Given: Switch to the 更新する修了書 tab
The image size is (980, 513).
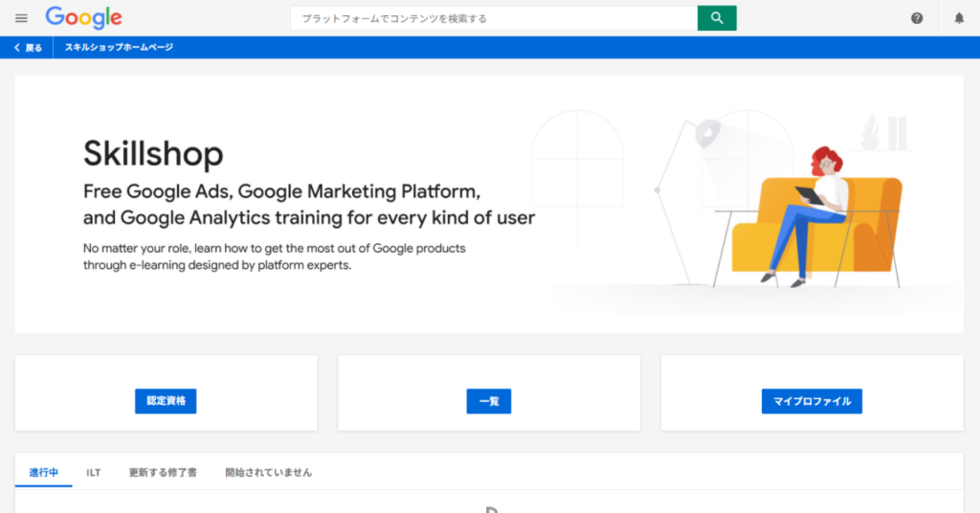Looking at the screenshot, I should click(163, 473).
